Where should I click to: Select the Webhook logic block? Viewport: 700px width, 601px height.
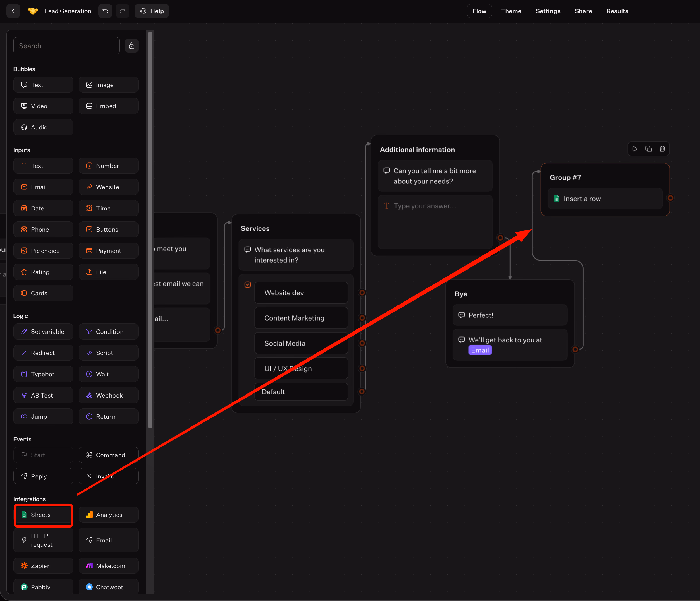pos(108,395)
